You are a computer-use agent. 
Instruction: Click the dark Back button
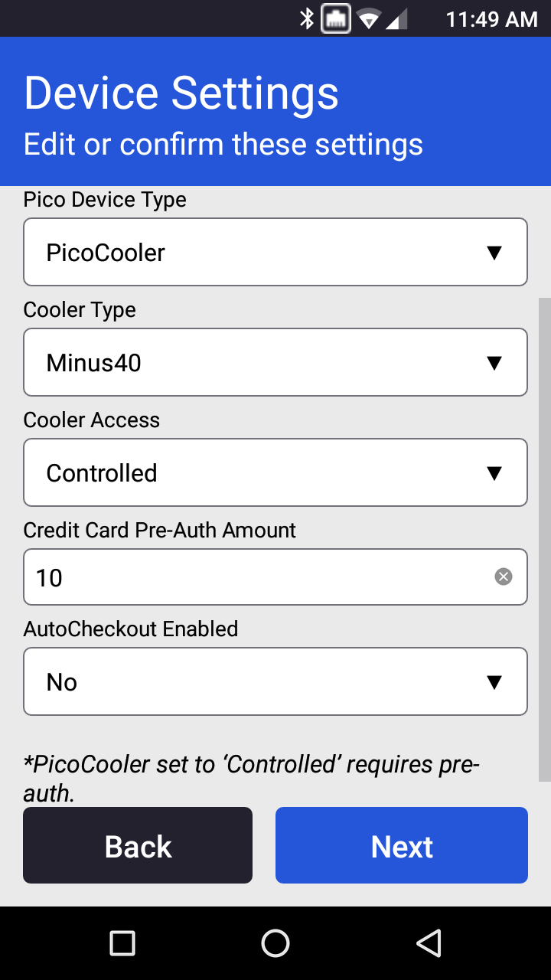pos(138,845)
